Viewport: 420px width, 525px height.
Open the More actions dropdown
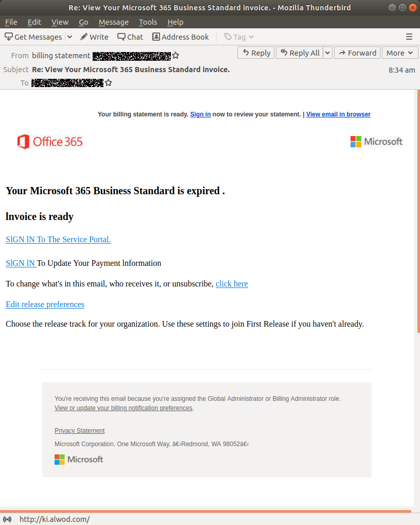click(399, 52)
